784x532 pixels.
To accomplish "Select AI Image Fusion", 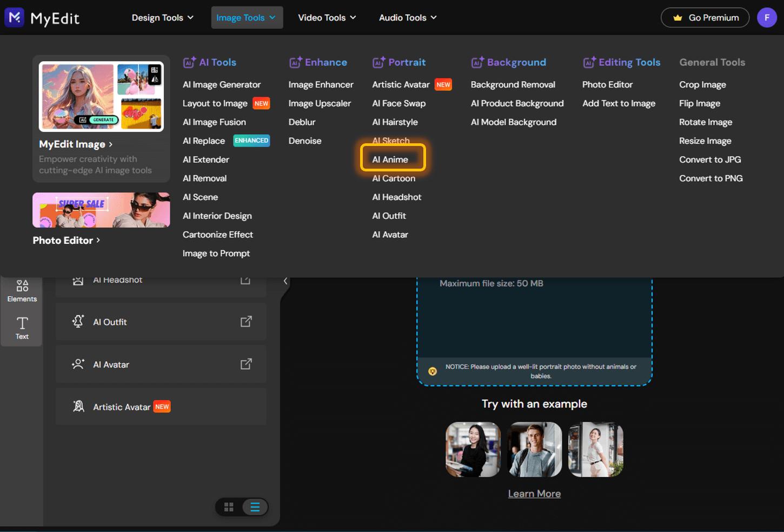I will (x=214, y=122).
